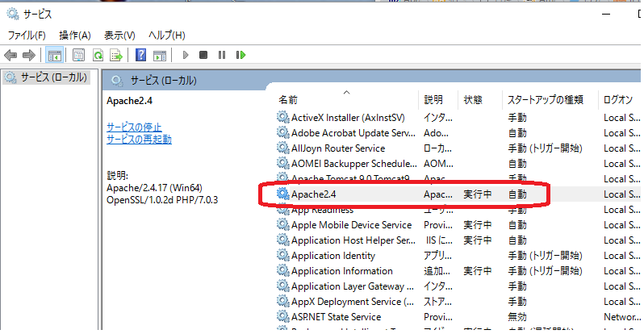The height and width of the screenshot is (334, 644).
Task: Open the ファイル(F) menu
Action: pyautogui.click(x=27, y=35)
